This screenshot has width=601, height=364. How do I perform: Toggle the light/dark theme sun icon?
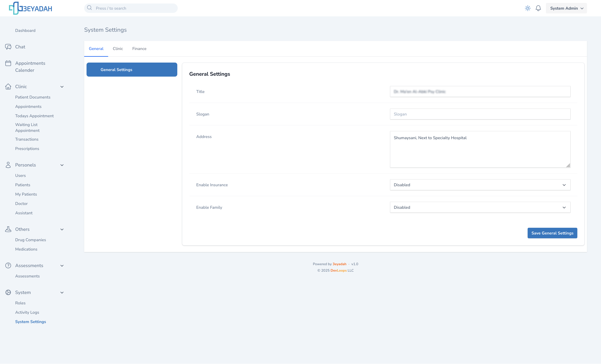(528, 8)
